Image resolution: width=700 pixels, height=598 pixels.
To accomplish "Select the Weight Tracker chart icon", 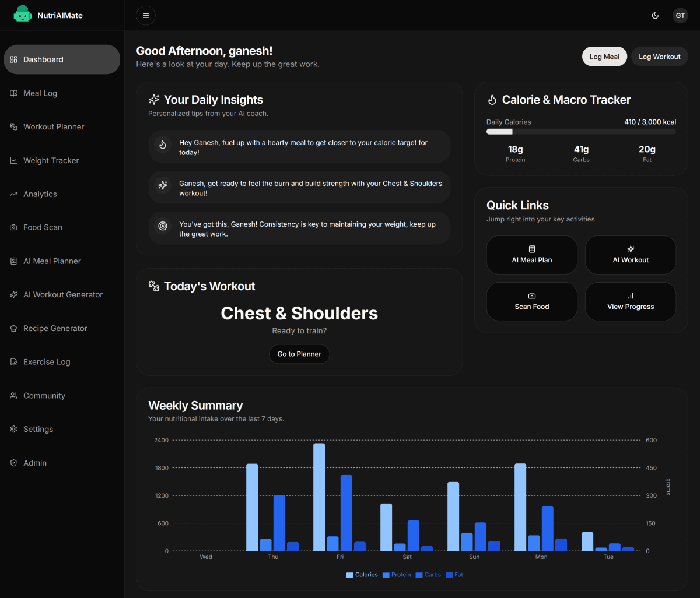I will [13, 160].
